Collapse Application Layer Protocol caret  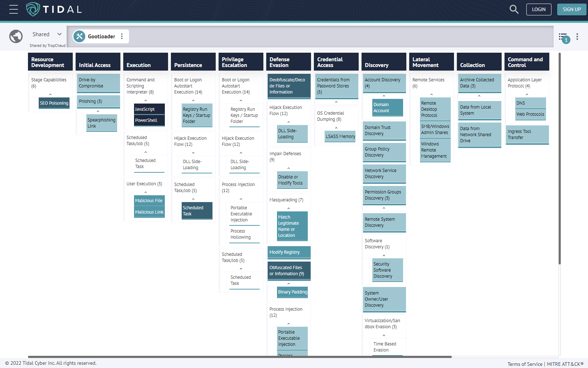pyautogui.click(x=527, y=94)
